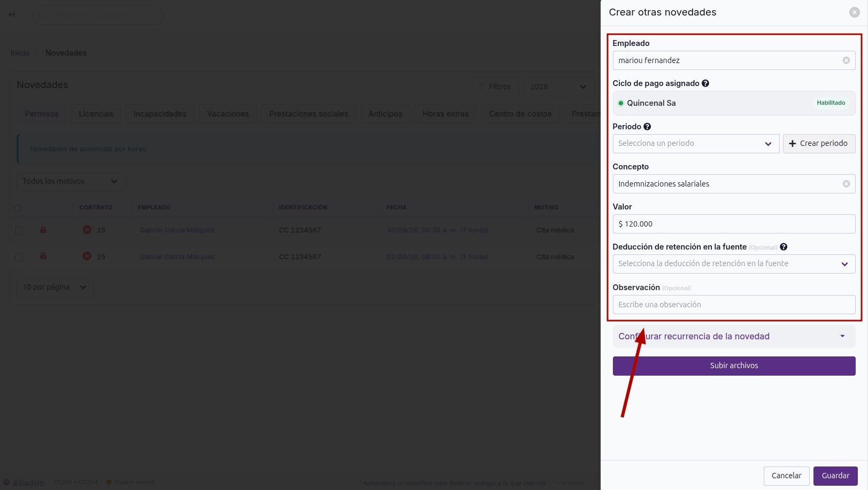Tick the checkbox for the 02/09/26 row
Screen dimensions: 868x490
pos(19,257)
